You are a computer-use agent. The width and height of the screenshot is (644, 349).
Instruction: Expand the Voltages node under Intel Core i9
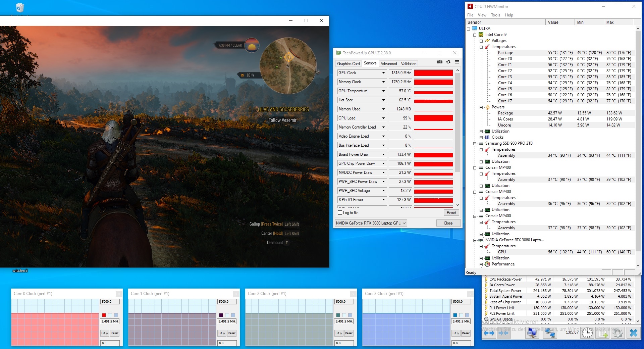coord(481,41)
